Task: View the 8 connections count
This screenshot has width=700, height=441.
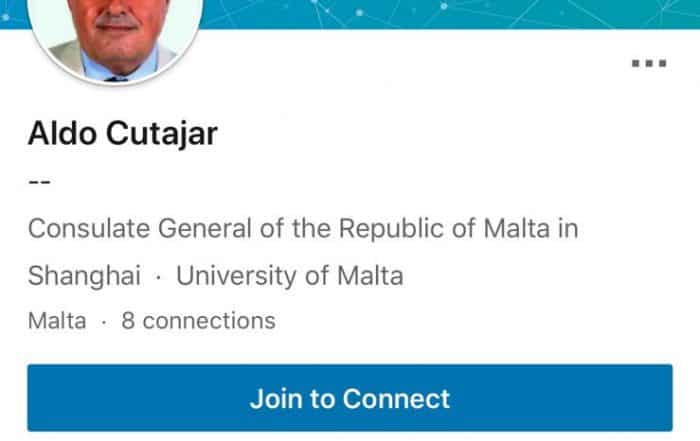Action: 198,321
